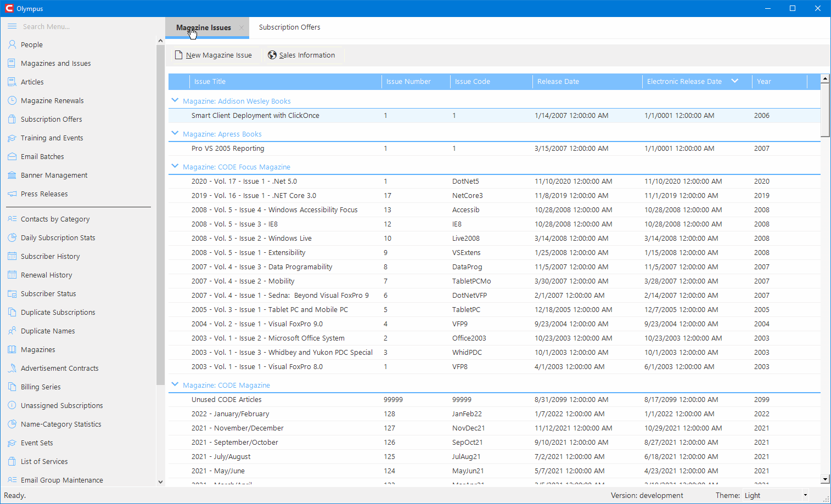Image resolution: width=831 pixels, height=504 pixels.
Task: Click the Email Batches envelope icon
Action: click(12, 156)
